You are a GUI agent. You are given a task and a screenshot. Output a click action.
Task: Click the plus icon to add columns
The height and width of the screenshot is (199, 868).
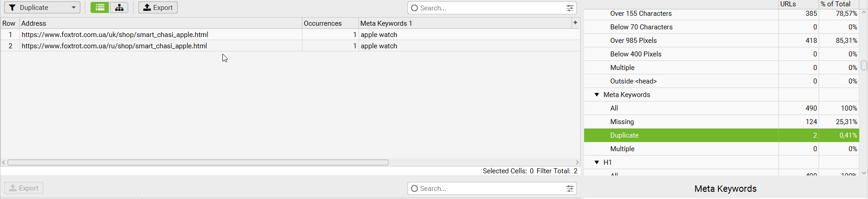576,23
